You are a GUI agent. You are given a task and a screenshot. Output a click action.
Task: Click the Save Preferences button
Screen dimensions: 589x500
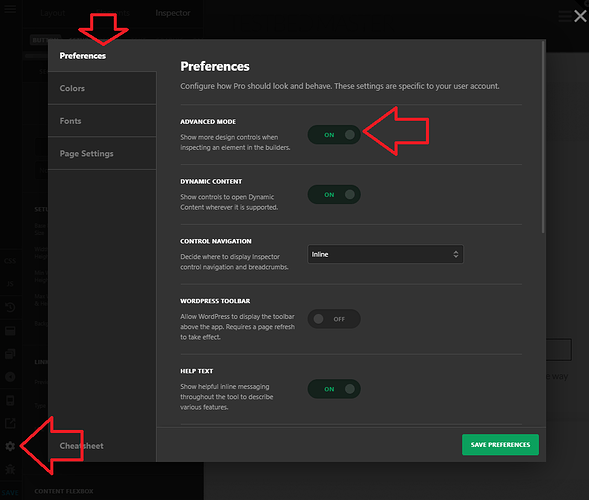pos(500,445)
